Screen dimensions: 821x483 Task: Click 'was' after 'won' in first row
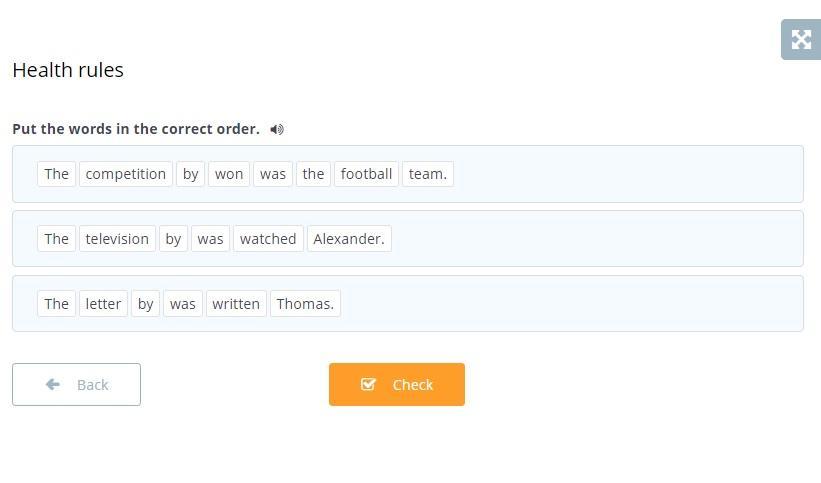[x=273, y=174]
